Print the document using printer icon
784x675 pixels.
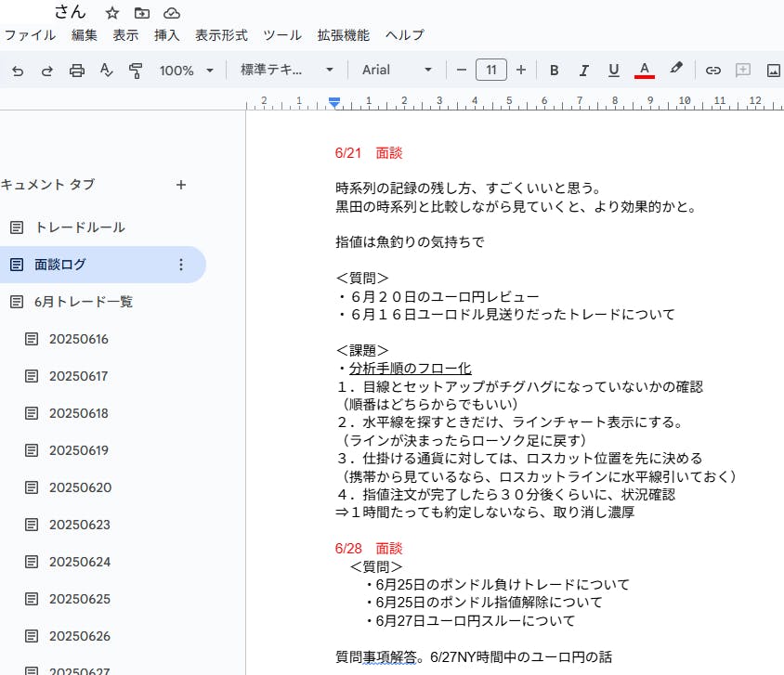coord(77,70)
